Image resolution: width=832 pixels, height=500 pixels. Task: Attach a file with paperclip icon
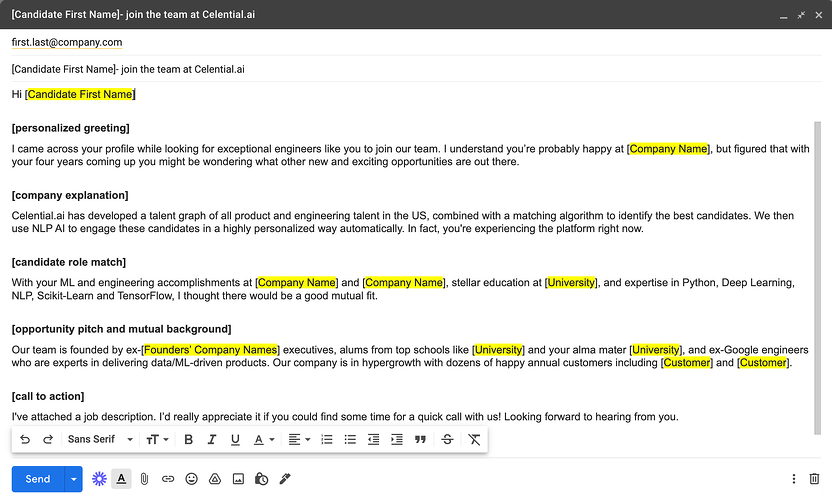coord(144,479)
